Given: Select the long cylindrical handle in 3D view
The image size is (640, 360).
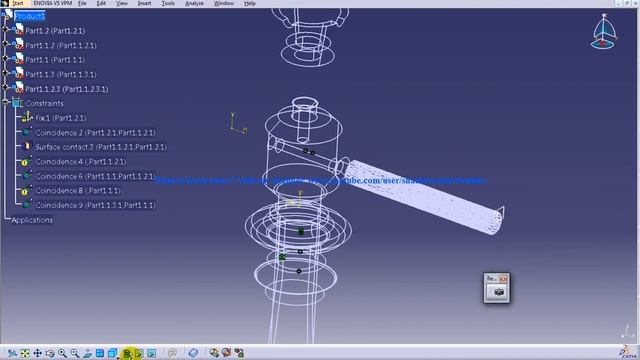Looking at the screenshot, I should pyautogui.click(x=424, y=197).
